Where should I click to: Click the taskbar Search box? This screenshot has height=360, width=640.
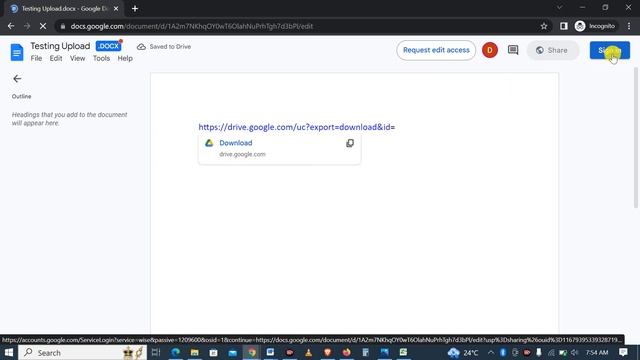tap(82, 352)
